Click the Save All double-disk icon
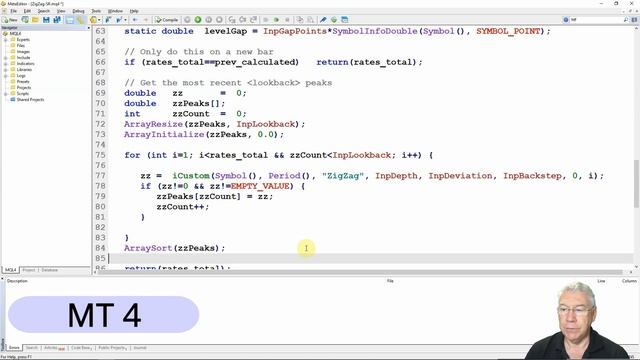This screenshot has width=640, height=360. 57,20
